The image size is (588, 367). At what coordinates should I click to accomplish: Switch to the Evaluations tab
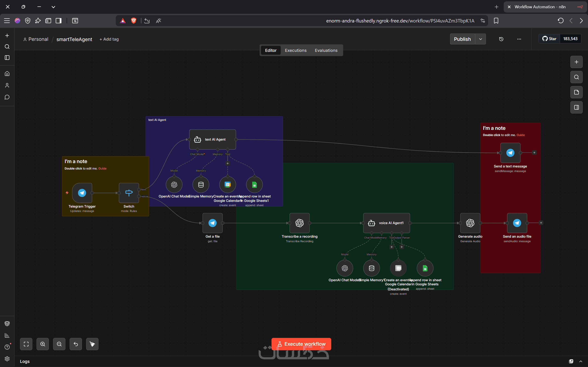[x=326, y=50]
